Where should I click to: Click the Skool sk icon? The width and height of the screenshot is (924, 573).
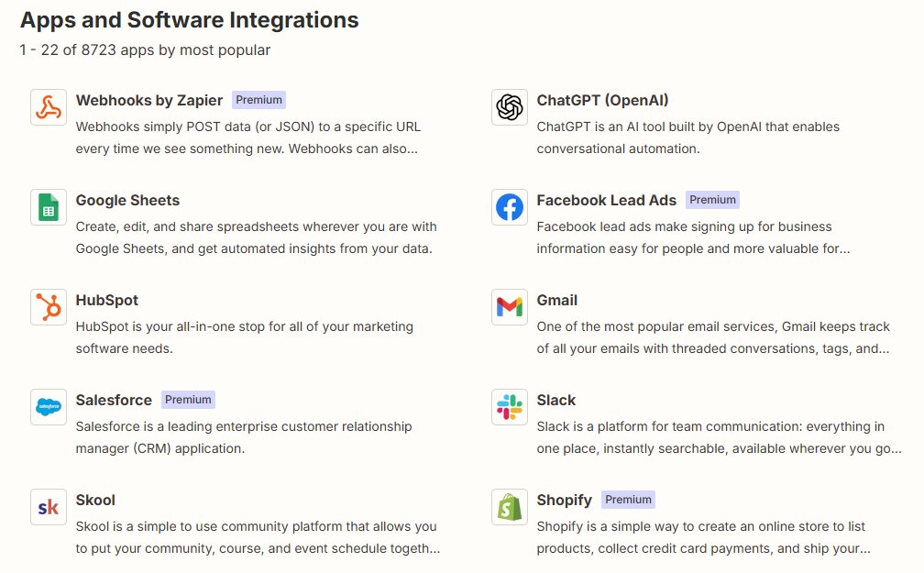pyautogui.click(x=49, y=507)
